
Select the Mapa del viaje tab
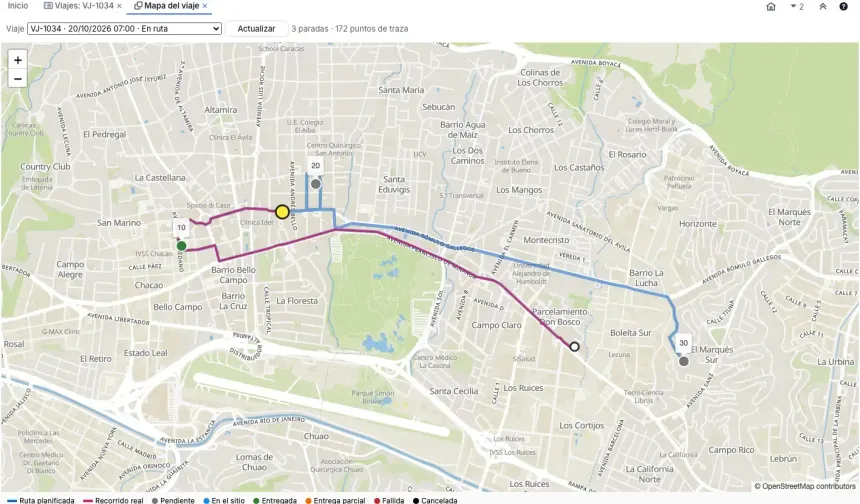coord(167,5)
